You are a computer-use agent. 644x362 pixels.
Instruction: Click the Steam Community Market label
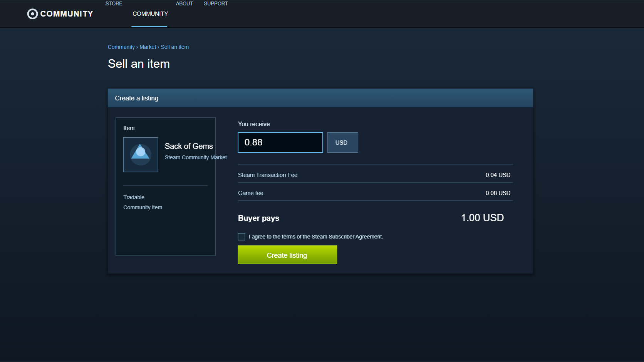pos(196,157)
